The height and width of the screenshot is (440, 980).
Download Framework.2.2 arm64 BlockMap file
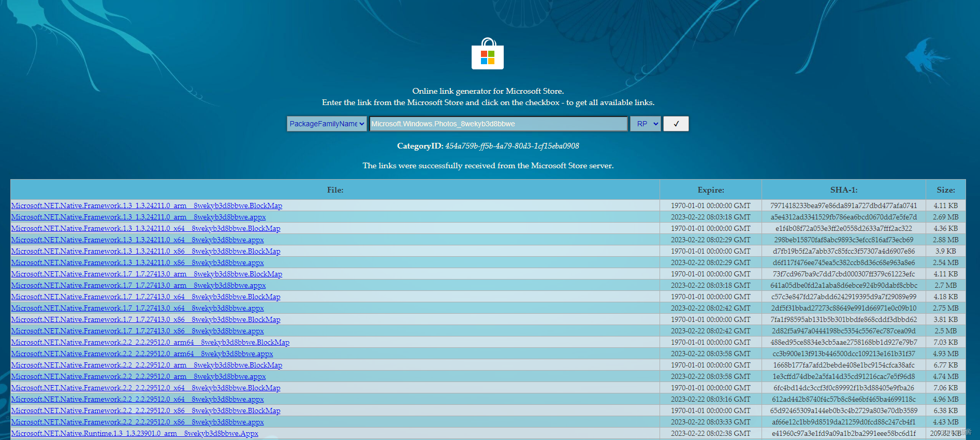pos(150,342)
